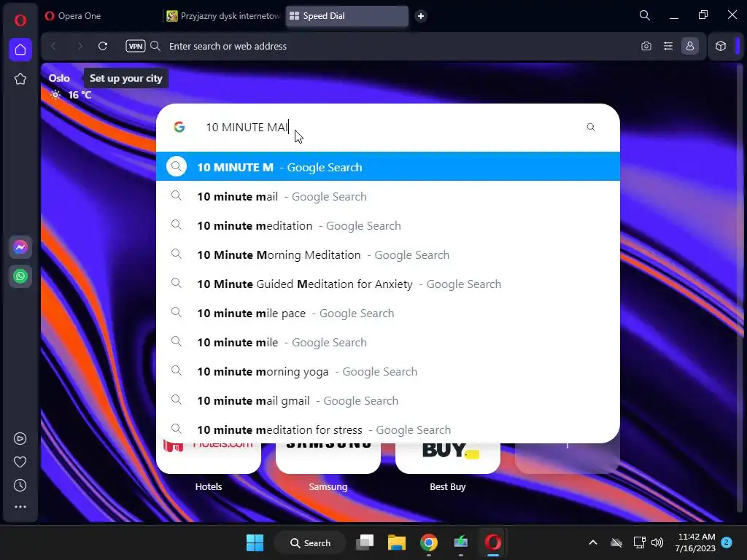Image resolution: width=747 pixels, height=560 pixels.
Task: Pick the '10 minute mail' suggestion
Action: (x=388, y=196)
